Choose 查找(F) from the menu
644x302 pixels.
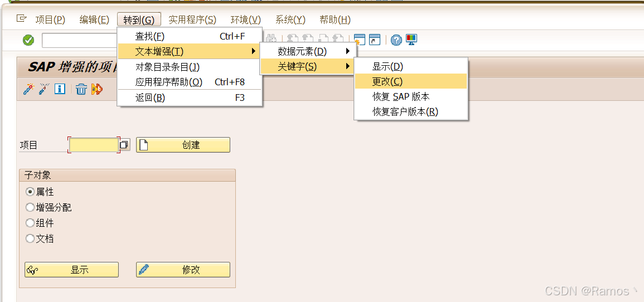pos(190,36)
